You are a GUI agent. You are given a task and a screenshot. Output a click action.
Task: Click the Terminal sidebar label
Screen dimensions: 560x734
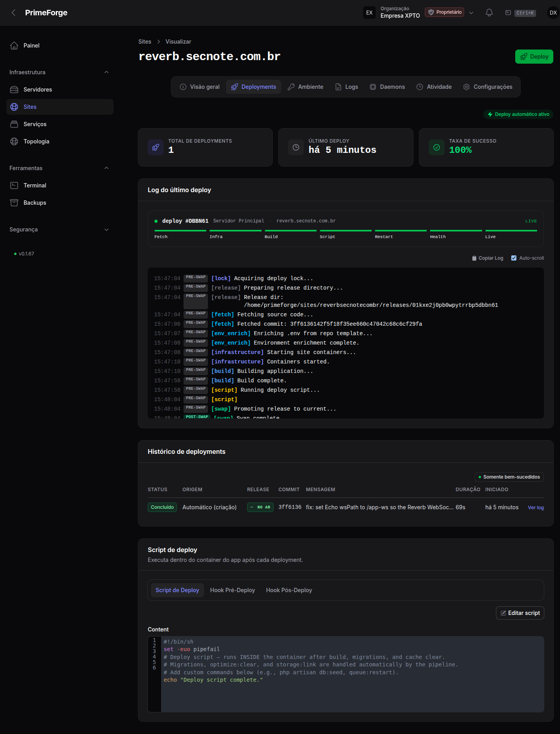pyautogui.click(x=35, y=185)
